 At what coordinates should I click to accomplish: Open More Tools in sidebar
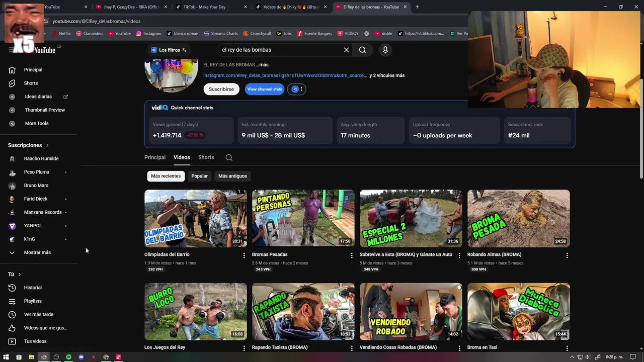37,123
